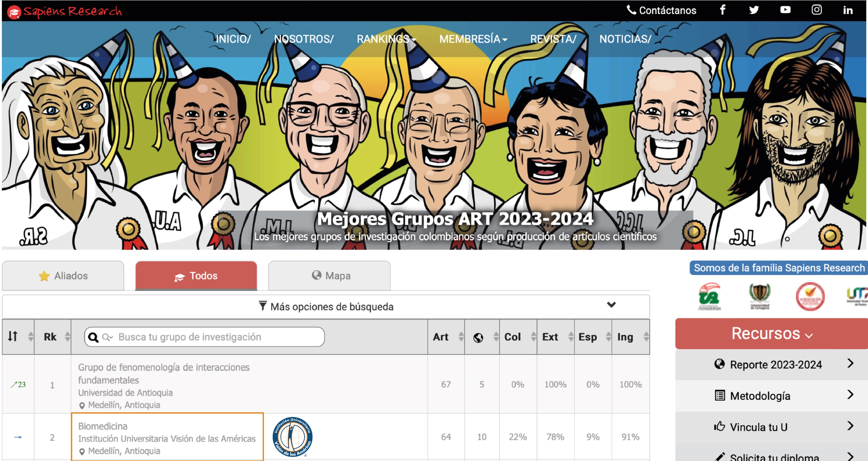Click the blue right-arrow trend indicator
The width and height of the screenshot is (868, 461).
pyautogui.click(x=18, y=437)
